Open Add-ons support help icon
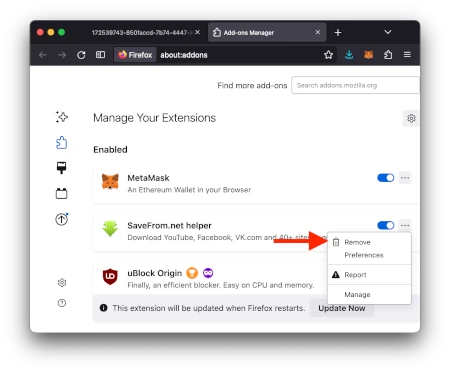This screenshot has width=450, height=372. tap(62, 303)
